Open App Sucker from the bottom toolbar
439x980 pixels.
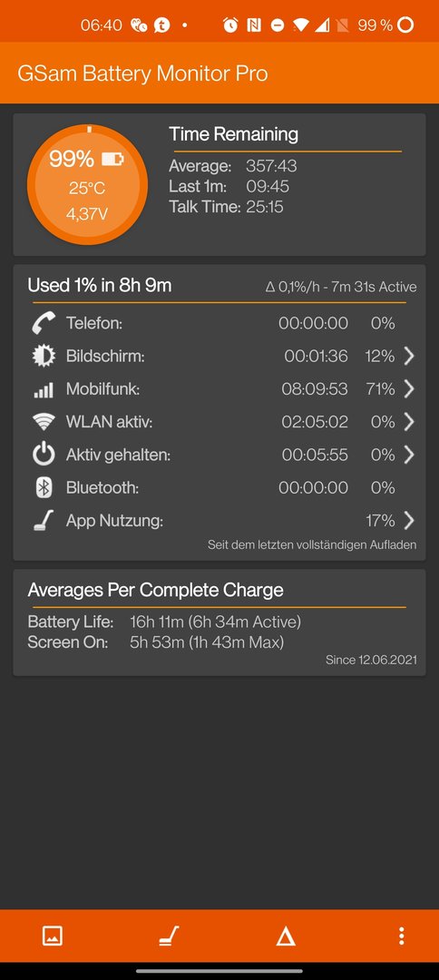point(169,936)
